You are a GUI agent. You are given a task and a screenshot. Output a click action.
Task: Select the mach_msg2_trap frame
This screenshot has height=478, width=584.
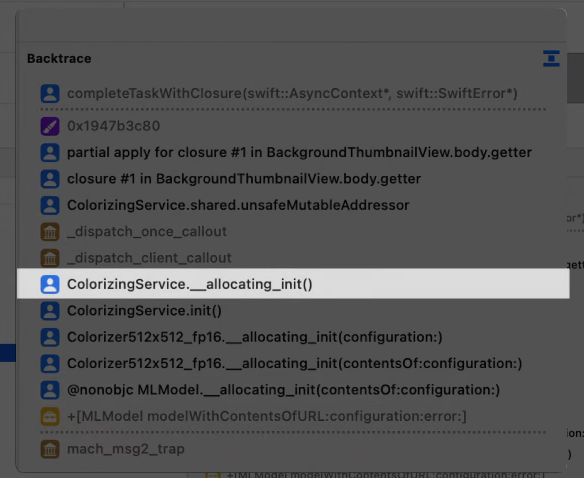[x=126, y=449]
